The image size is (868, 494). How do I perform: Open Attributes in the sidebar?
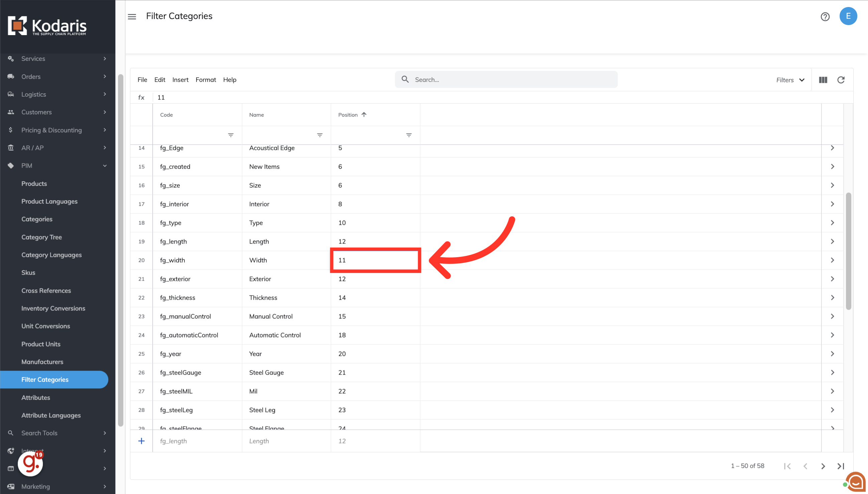tap(36, 397)
